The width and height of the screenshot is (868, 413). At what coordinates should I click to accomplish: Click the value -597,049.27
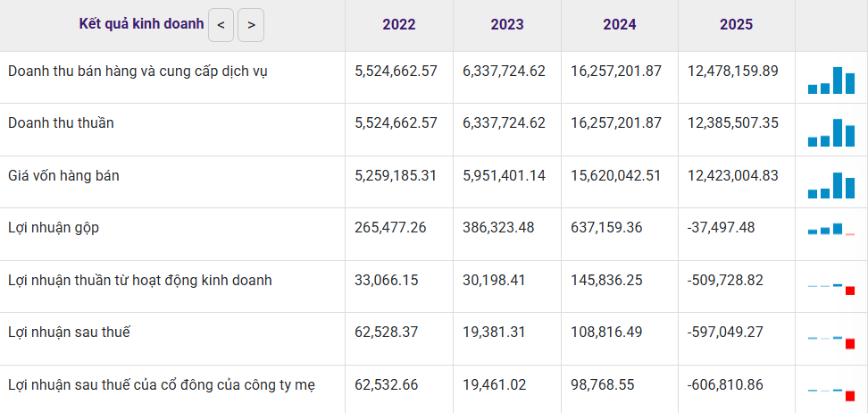[x=725, y=332]
